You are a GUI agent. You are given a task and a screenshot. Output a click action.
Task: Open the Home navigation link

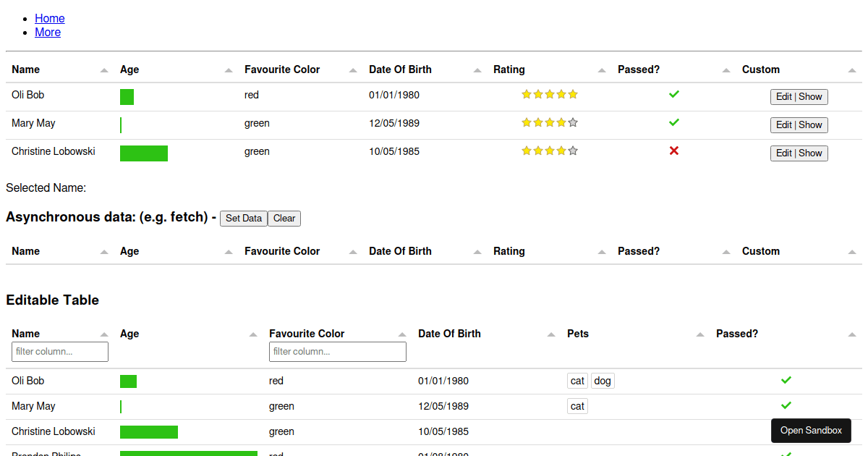(49, 18)
